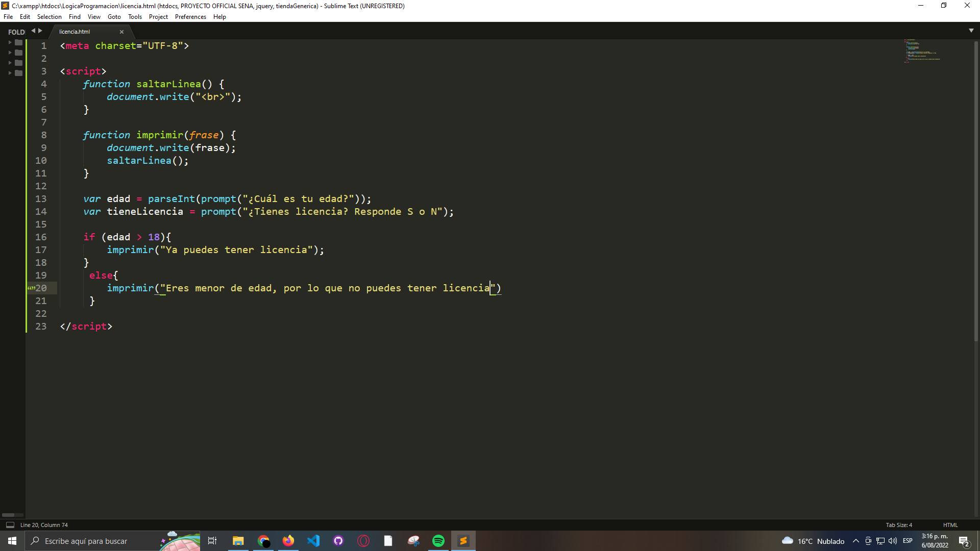Change the Tab Size: 4 setting
Viewport: 980px width, 551px height.
[x=899, y=525]
